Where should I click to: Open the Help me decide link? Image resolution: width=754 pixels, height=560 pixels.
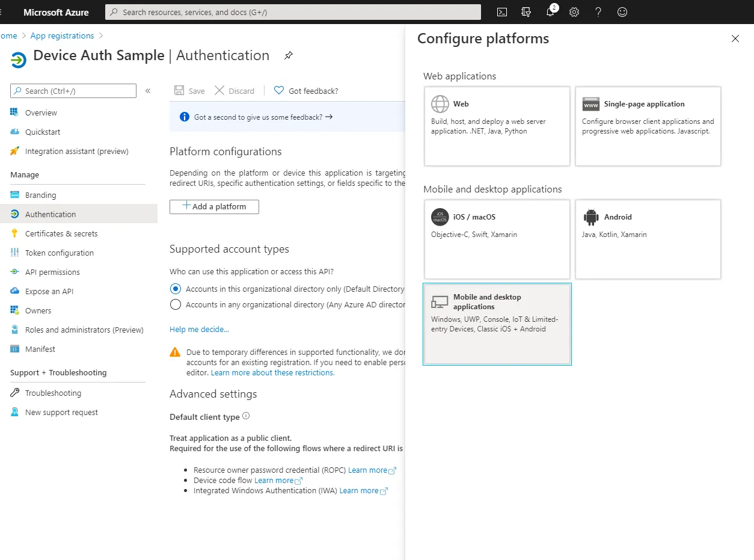click(199, 329)
